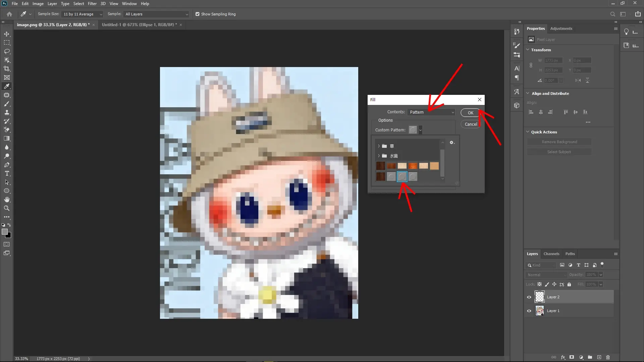Enable Lock all using the padlock icon
This screenshot has height=362, width=644.
pos(569,284)
